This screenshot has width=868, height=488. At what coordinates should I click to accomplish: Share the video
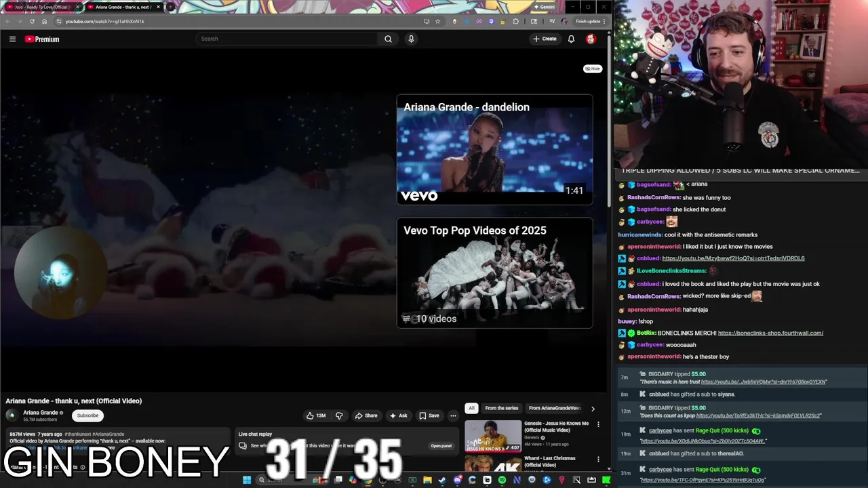point(366,415)
